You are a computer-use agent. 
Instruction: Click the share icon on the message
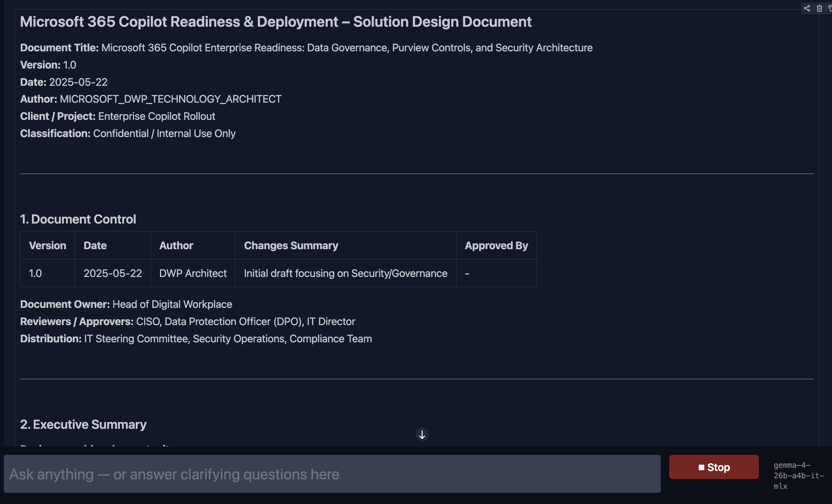click(807, 8)
